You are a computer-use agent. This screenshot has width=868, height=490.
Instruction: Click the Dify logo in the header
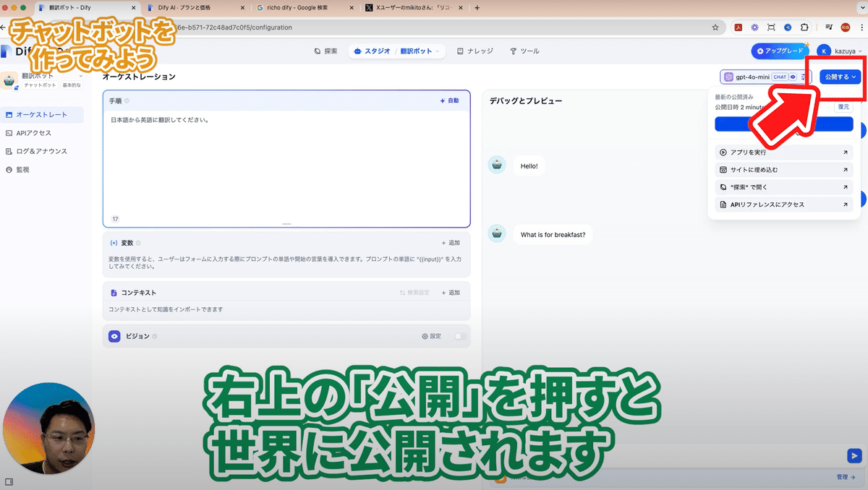[14, 51]
